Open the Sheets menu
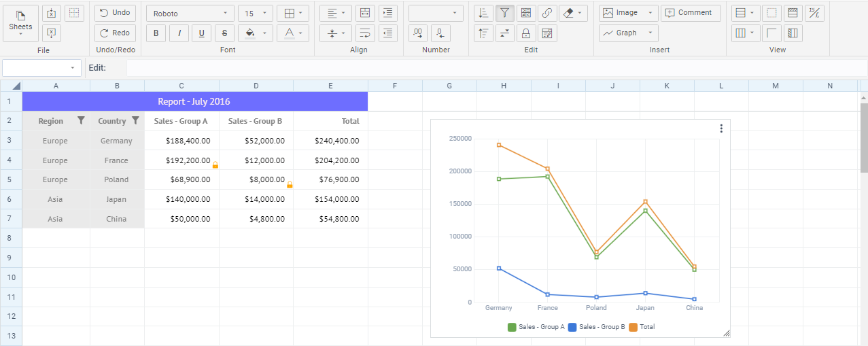This screenshot has height=346, width=868. [20, 23]
